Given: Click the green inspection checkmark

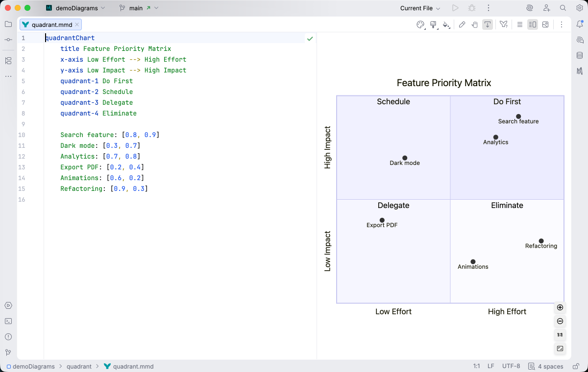Looking at the screenshot, I should [310, 38].
